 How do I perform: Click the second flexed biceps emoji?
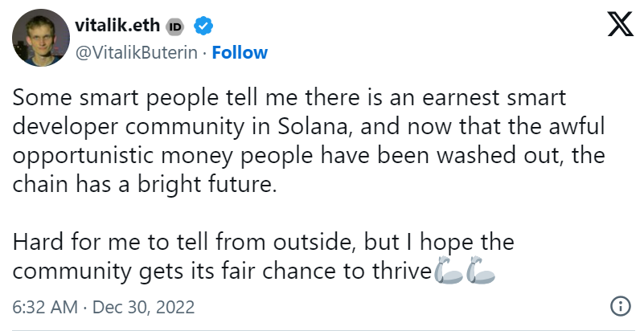pyautogui.click(x=481, y=270)
